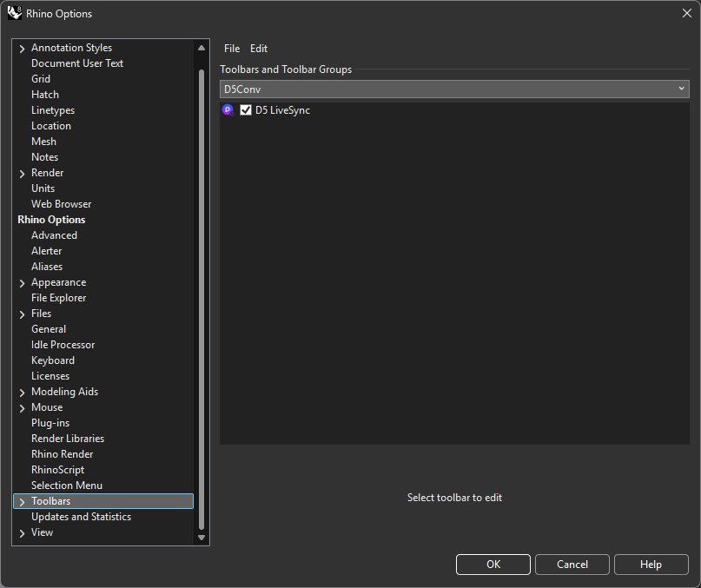The image size is (701, 588).
Task: Open the D5Conv toolbar group dropdown
Action: [454, 89]
